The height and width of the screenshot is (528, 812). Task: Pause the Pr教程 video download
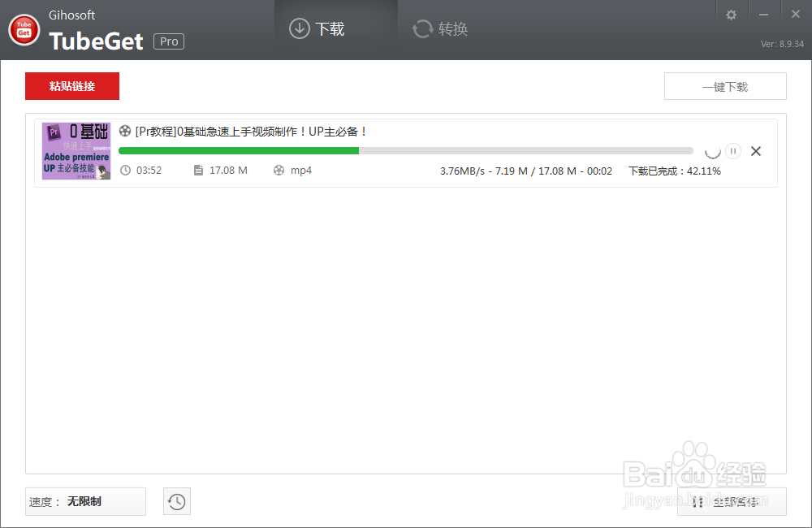(732, 151)
